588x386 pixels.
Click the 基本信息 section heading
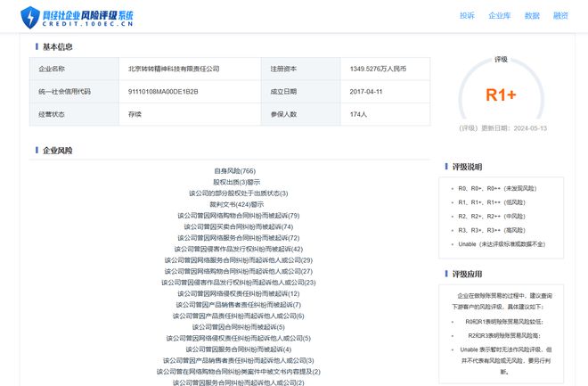coord(57,47)
